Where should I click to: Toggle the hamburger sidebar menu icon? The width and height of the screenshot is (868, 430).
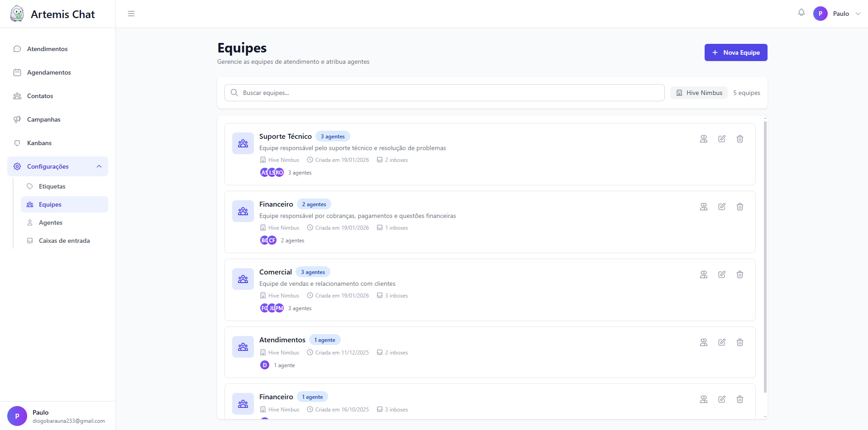click(131, 14)
